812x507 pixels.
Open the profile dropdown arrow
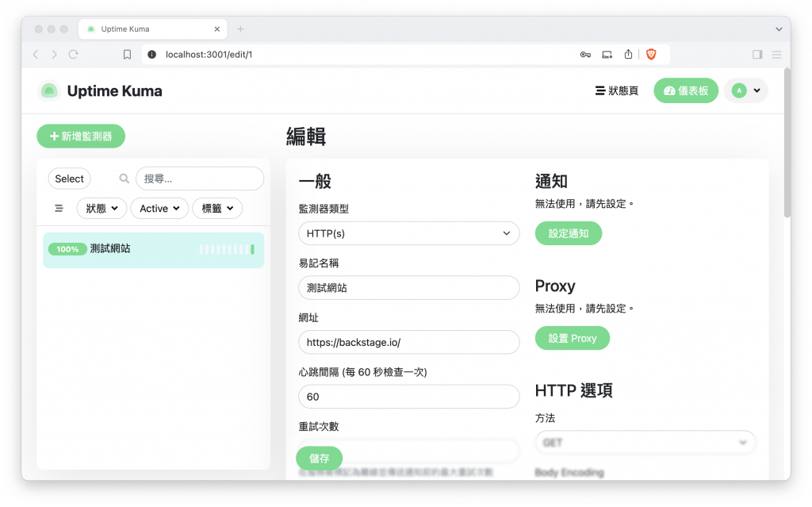[x=757, y=90]
